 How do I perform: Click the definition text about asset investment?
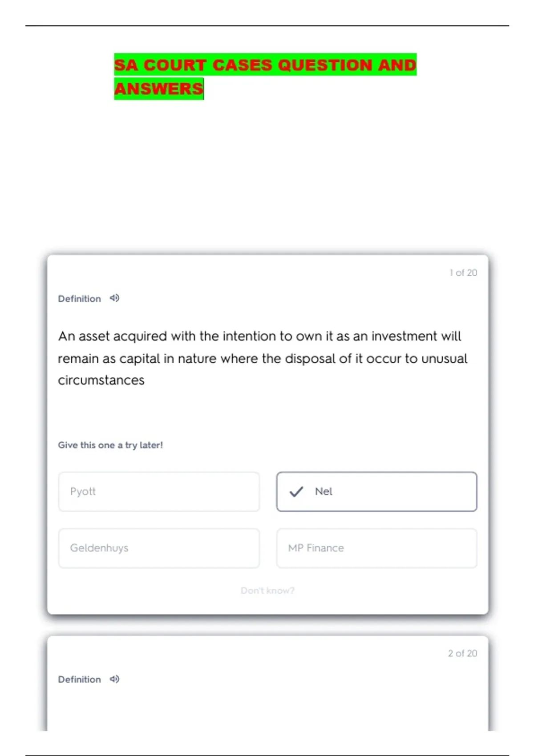(x=263, y=358)
